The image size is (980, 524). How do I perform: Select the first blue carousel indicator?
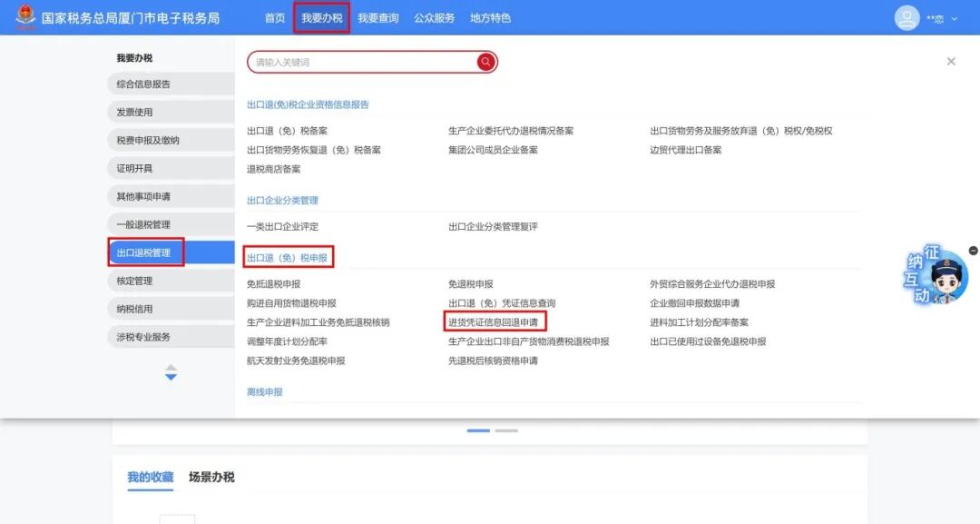478,430
